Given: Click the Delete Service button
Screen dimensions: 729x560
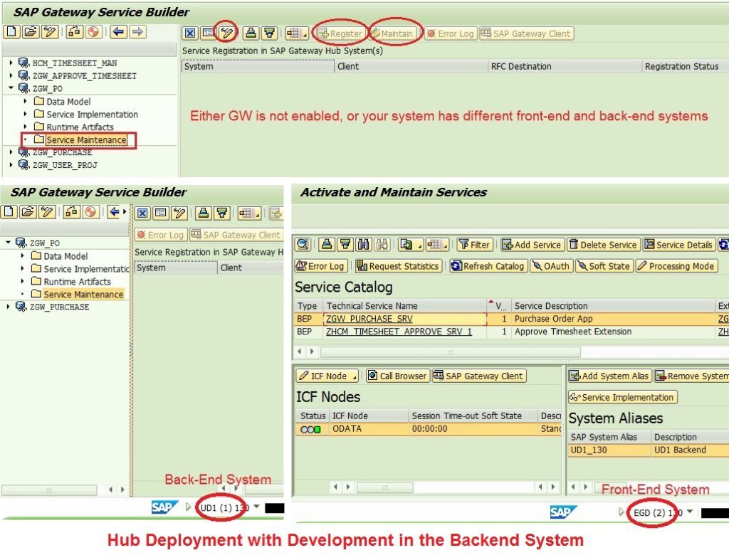Looking at the screenshot, I should (x=604, y=245).
